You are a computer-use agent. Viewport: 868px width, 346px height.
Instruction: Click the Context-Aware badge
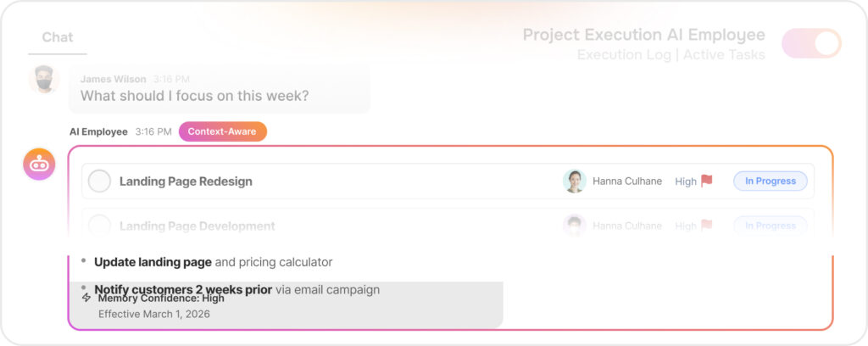[x=222, y=131]
